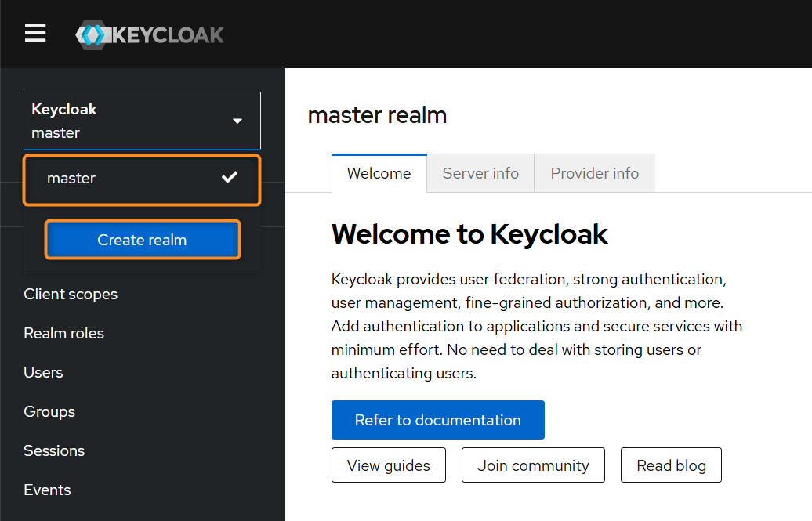Click the 'master realm' page heading
Screen dimensions: 812x521
tap(377, 115)
